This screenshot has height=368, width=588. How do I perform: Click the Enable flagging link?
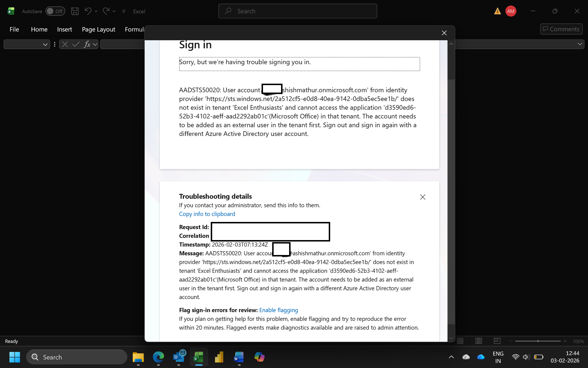278,310
